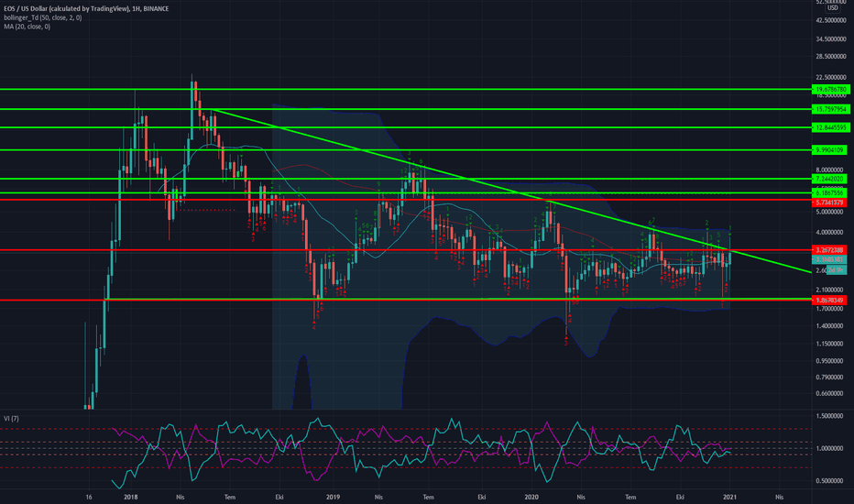The height and width of the screenshot is (504, 854).
Task: Click the 1.4000000 price axis tick
Action: 830,326
